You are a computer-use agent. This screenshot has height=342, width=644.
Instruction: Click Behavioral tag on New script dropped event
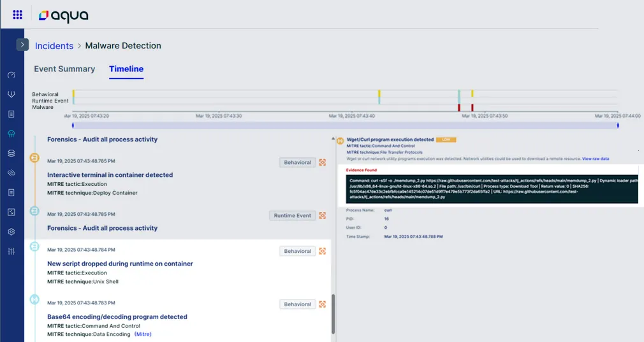coord(297,251)
